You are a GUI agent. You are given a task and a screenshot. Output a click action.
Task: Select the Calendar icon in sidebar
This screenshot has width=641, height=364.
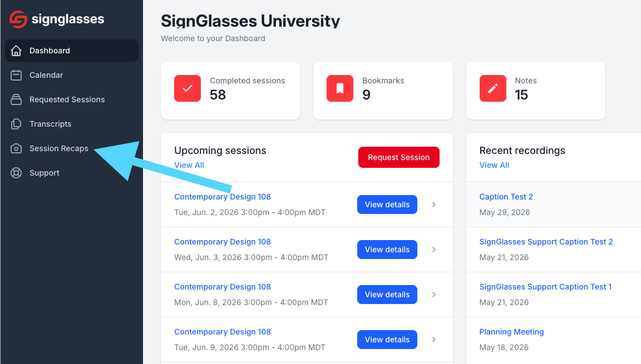[16, 75]
